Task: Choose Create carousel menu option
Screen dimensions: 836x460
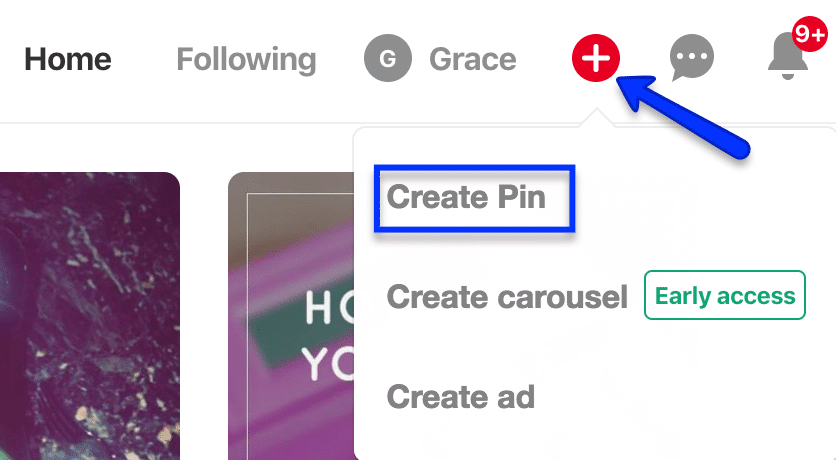Action: 507,296
